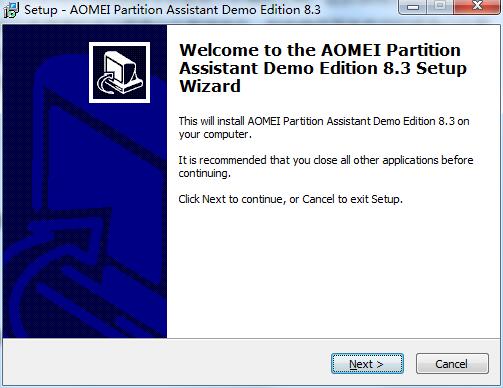The width and height of the screenshot is (503, 388).
Task: Click the word 'continuing.' in the paragraph
Action: pos(204,173)
